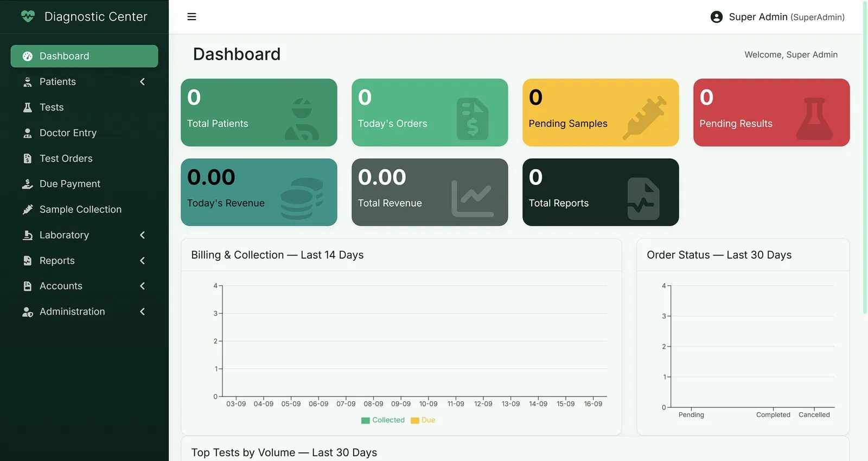Click the Dashboard gauge icon in sidebar
Screen dimensions: 868x461
[28, 56]
